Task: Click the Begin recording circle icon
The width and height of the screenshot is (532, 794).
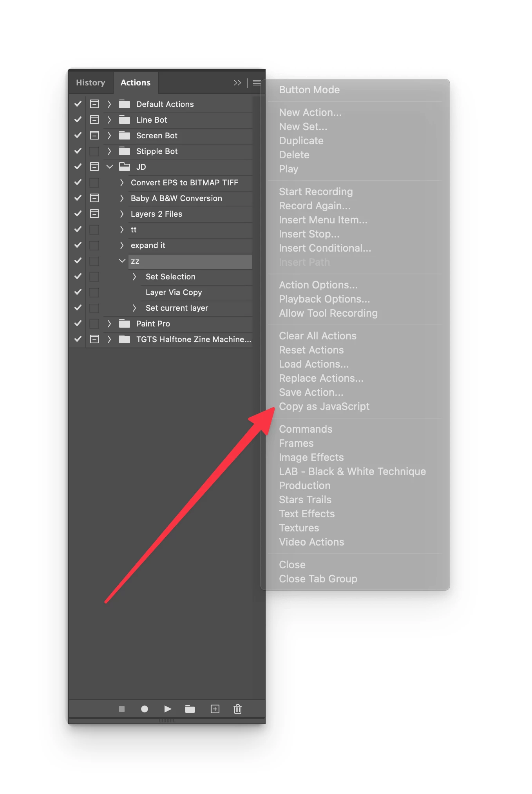Action: click(x=145, y=709)
